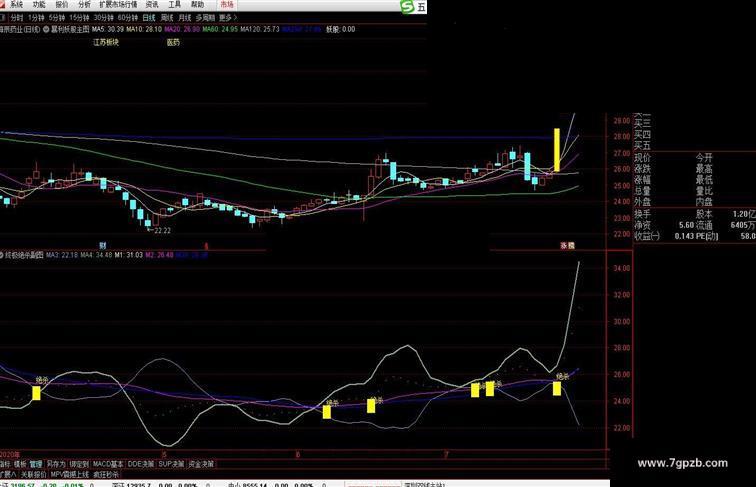Switch chart to 60分钟 period
The image size is (756, 487).
tap(128, 18)
